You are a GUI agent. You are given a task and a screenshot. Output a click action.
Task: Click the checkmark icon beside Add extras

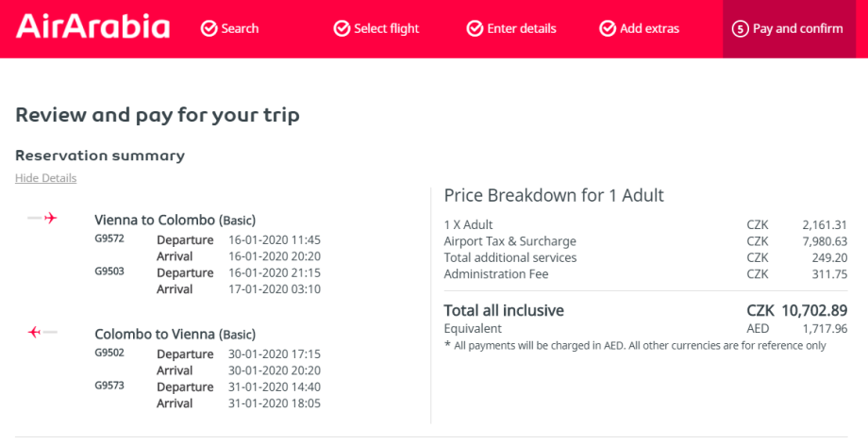[x=608, y=29]
